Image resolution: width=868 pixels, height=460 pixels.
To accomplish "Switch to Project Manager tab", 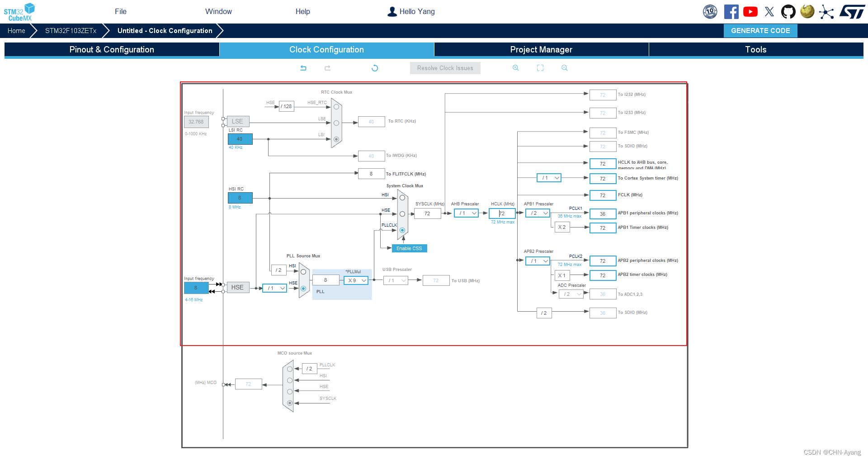I will pos(541,50).
